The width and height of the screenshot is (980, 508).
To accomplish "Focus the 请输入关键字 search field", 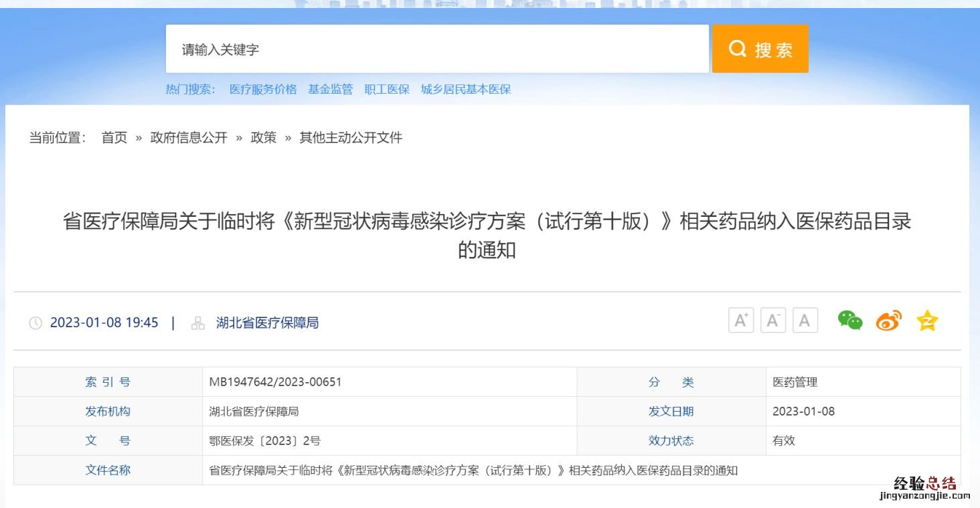I will point(436,49).
